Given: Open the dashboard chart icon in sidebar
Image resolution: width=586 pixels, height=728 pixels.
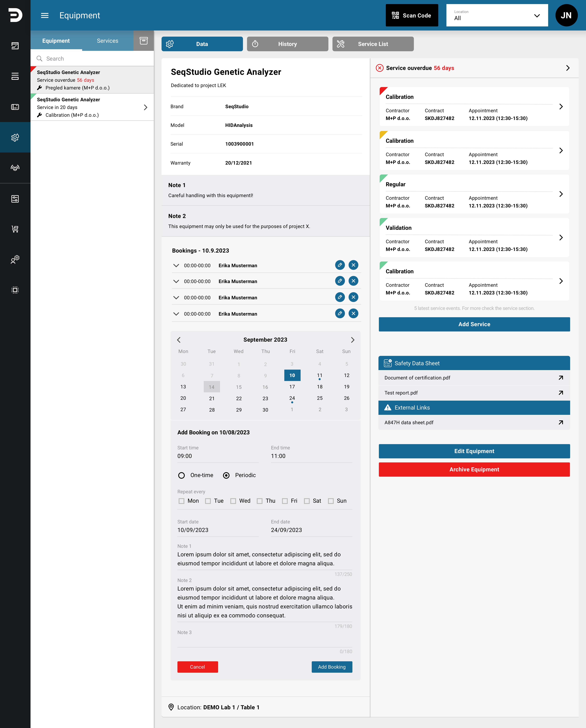Looking at the screenshot, I should tap(15, 46).
